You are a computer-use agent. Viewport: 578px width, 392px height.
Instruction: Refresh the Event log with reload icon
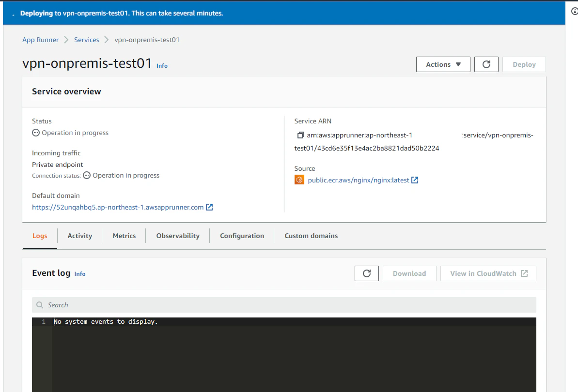366,273
